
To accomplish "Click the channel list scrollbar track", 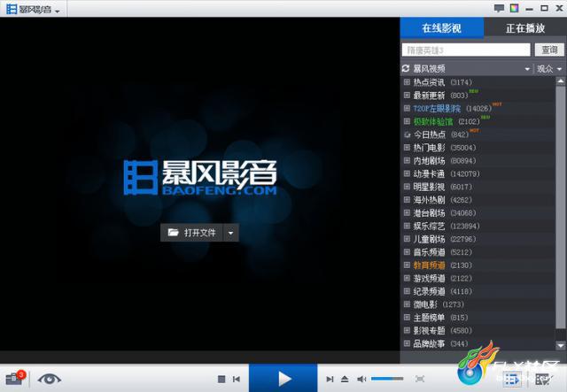I will click(x=561, y=213).
